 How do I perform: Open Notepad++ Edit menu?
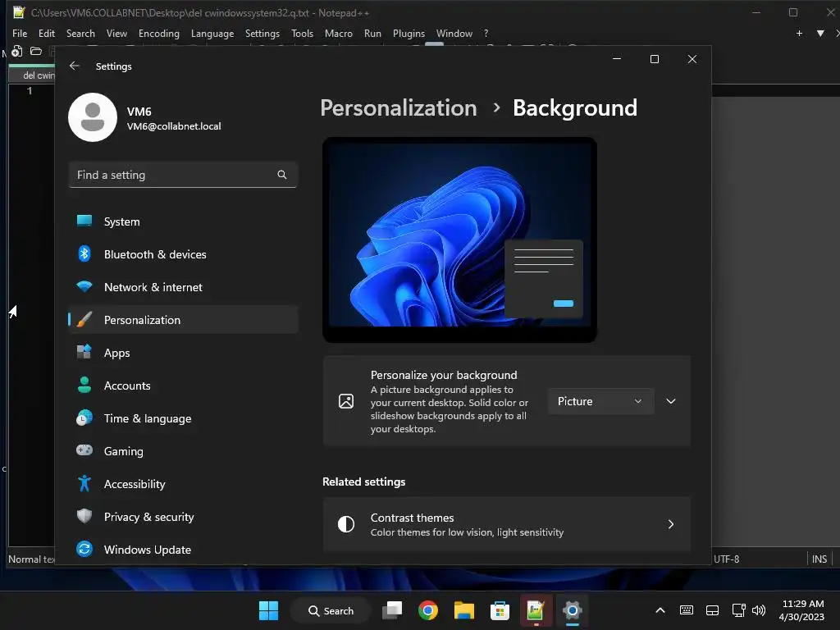click(47, 33)
